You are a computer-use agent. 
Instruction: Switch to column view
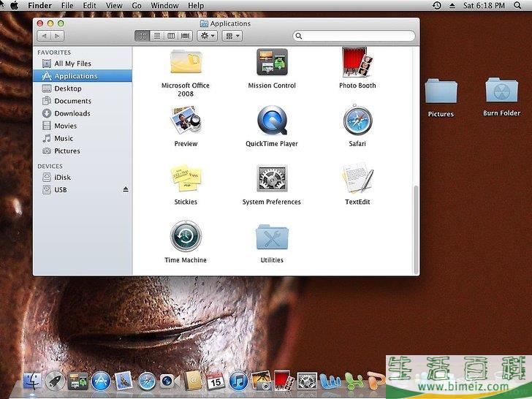click(x=171, y=36)
